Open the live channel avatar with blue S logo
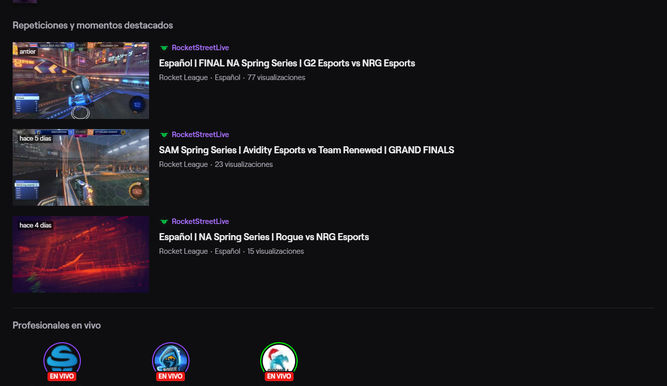Screen dimensions: 667x386 pyautogui.click(x=62, y=360)
